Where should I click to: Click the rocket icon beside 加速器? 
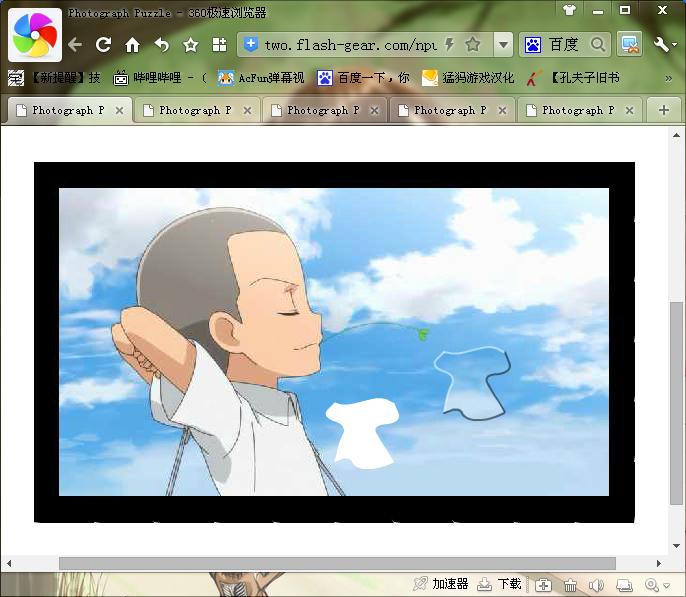tap(420, 584)
